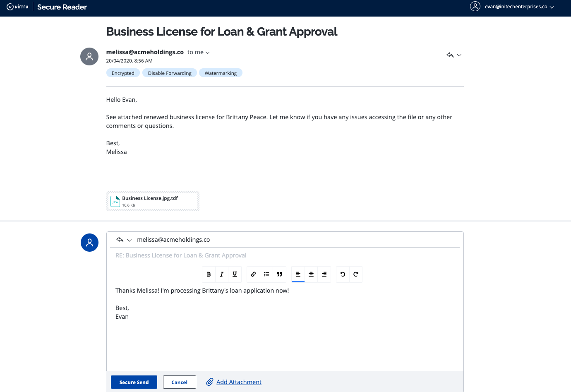Click the Watermarking tag
571x392 pixels.
tap(221, 73)
